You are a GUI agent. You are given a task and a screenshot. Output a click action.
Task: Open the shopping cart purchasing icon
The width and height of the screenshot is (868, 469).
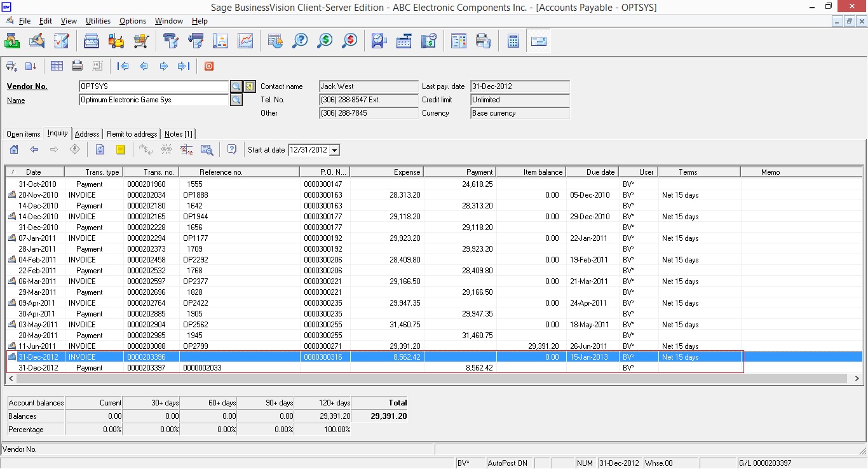(x=140, y=41)
